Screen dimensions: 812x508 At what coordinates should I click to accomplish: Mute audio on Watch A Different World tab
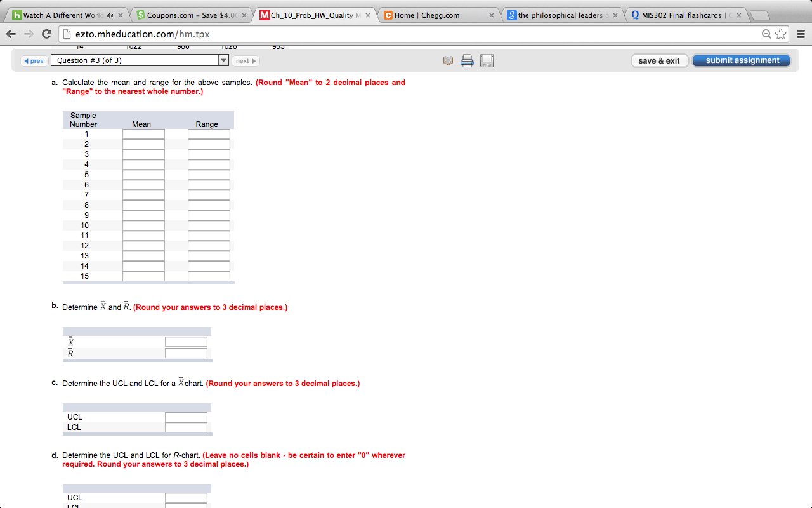110,15
